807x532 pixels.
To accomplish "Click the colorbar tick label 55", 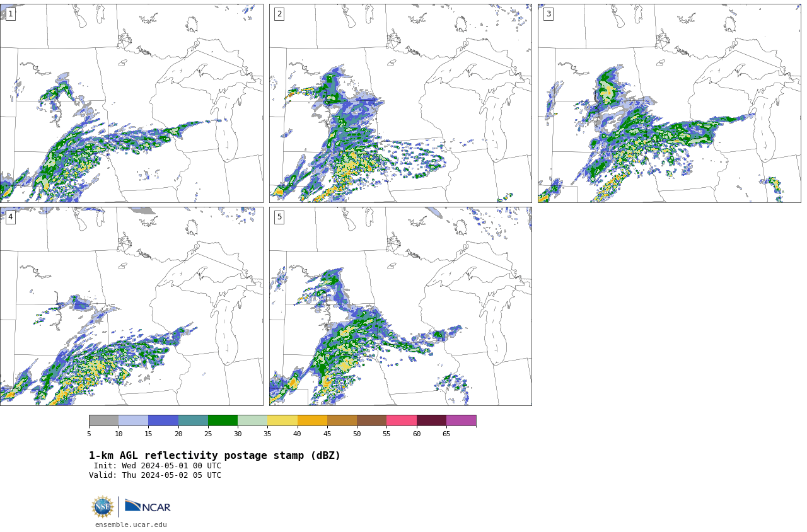I will [x=386, y=434].
